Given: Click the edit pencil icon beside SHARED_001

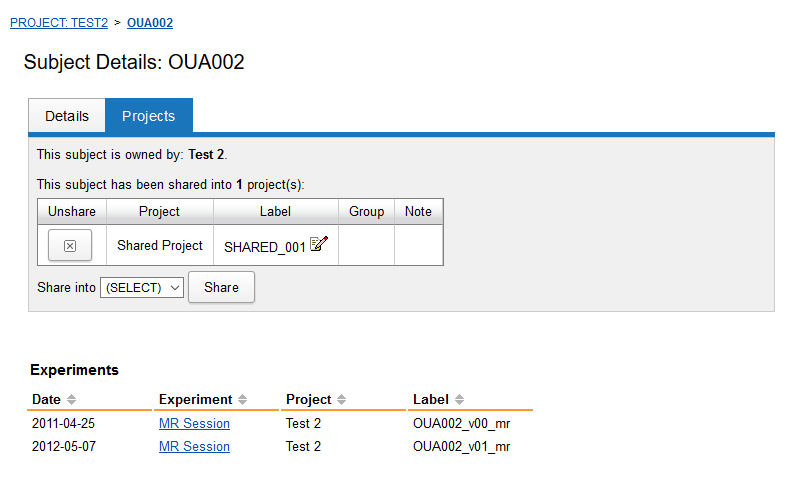Looking at the screenshot, I should [319, 244].
